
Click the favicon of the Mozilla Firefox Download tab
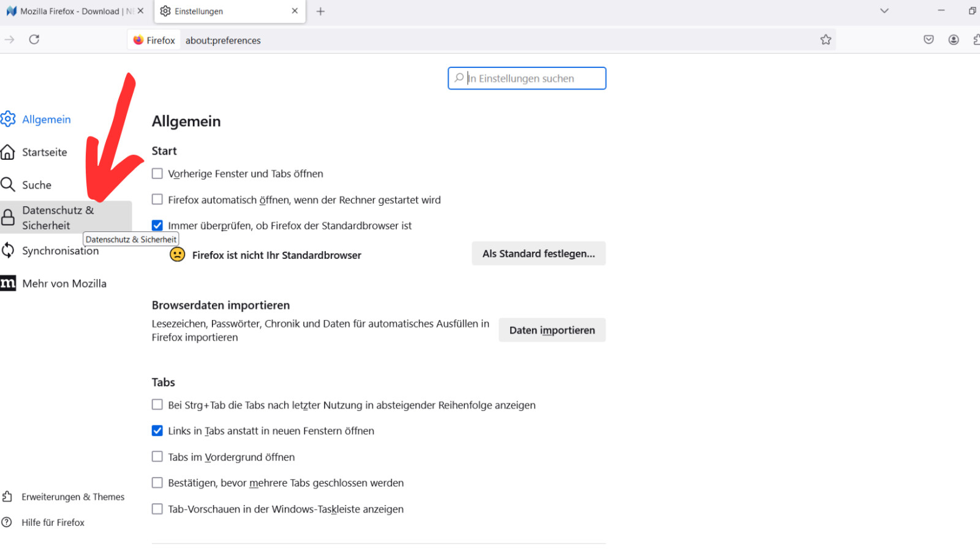(11, 11)
